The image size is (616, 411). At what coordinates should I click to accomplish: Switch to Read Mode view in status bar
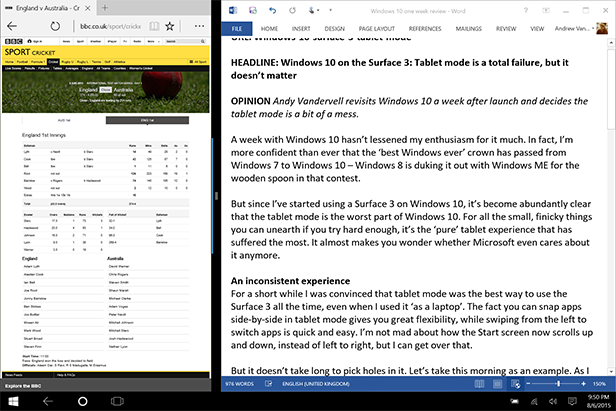(x=479, y=384)
